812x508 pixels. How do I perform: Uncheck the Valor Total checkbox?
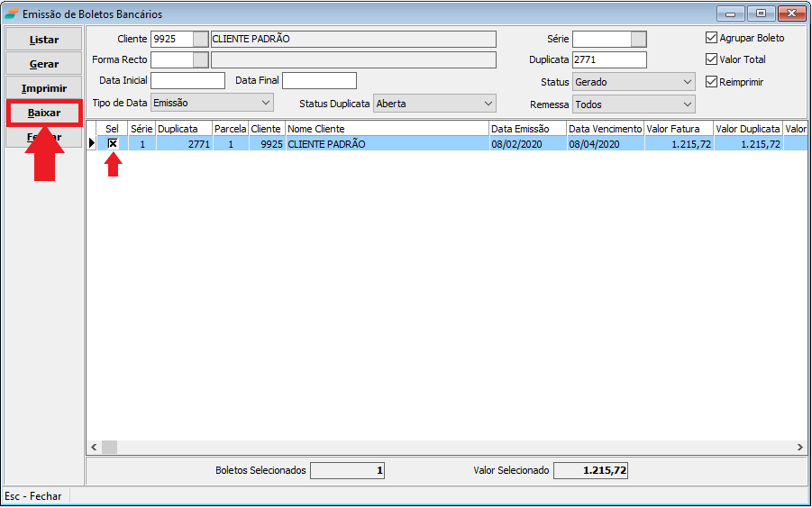point(711,59)
